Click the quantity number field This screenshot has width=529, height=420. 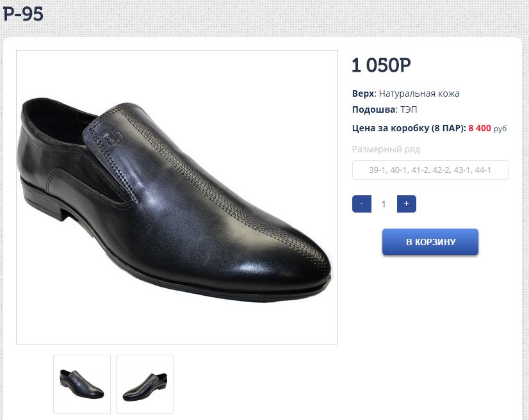pos(384,204)
